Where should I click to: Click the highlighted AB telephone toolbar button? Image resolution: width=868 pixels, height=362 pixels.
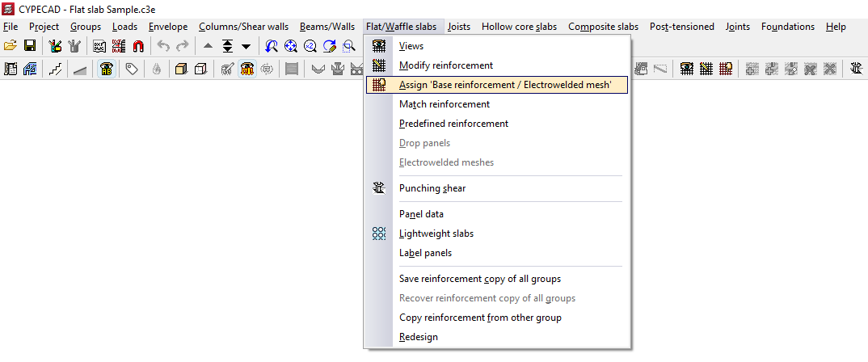click(106, 69)
